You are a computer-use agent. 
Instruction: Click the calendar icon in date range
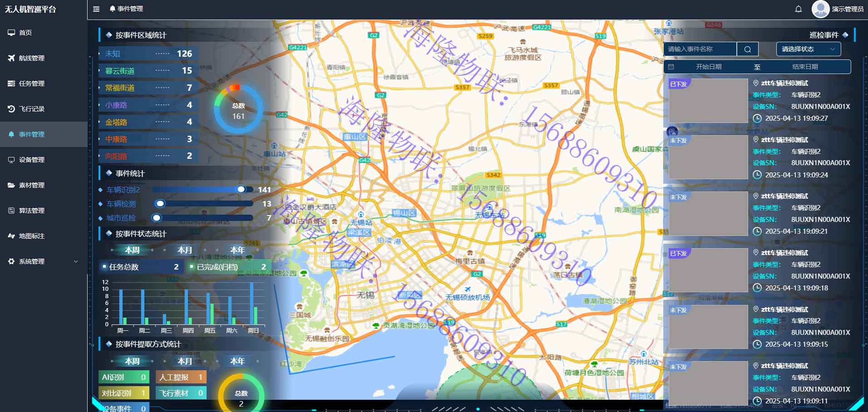coord(671,67)
